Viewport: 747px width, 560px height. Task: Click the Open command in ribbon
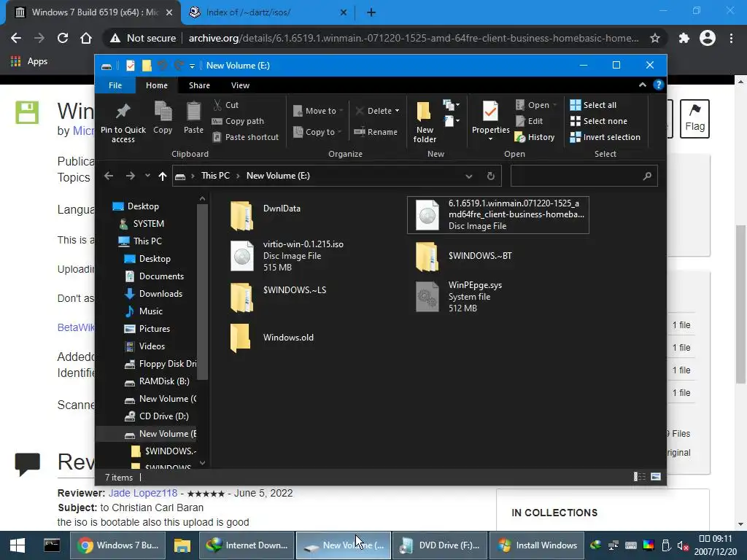(536, 105)
